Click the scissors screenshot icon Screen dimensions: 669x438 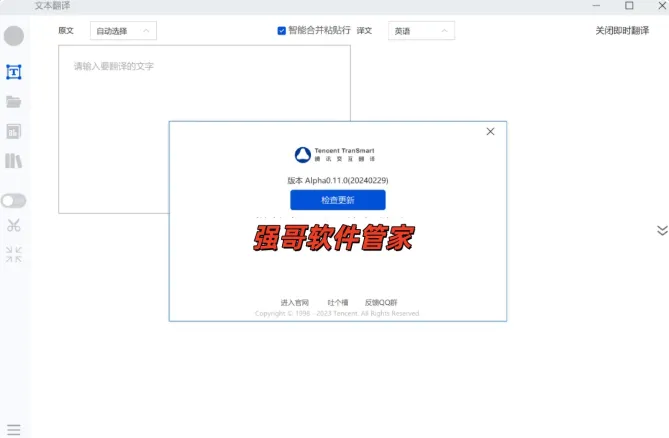click(x=14, y=225)
